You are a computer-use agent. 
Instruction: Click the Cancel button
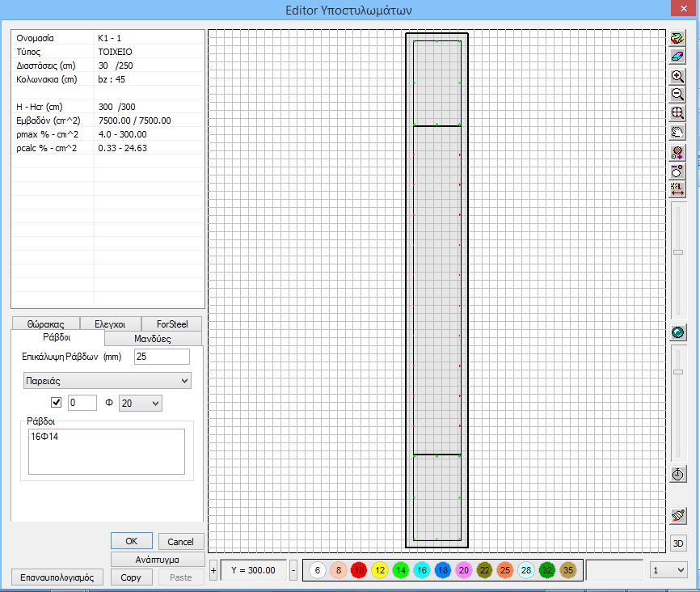click(180, 542)
